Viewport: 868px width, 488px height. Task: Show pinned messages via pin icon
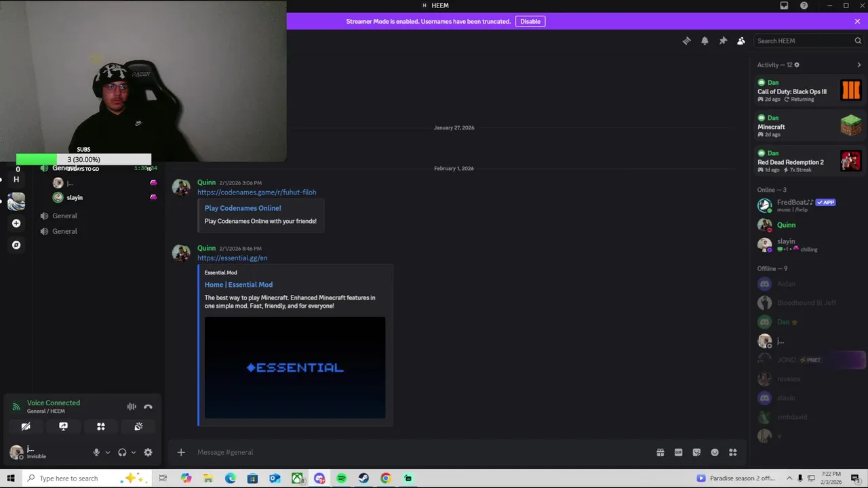point(723,41)
